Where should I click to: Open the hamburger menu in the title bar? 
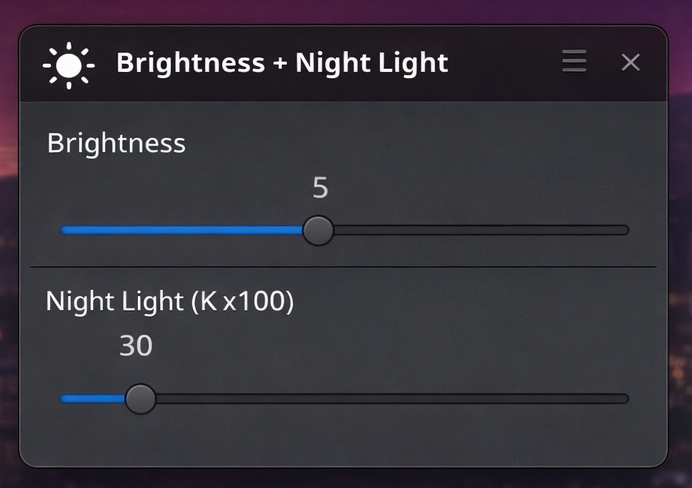click(x=574, y=62)
